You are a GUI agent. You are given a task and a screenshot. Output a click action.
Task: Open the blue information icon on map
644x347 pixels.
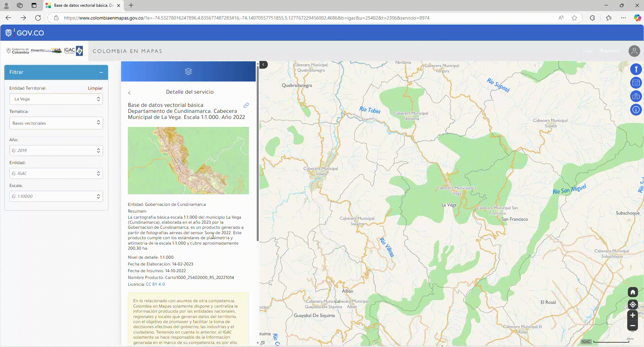tap(636, 110)
